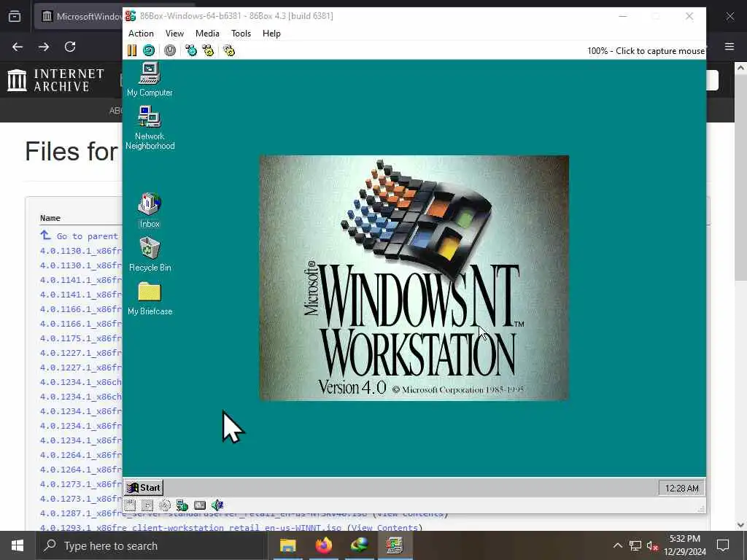Click the Windows NT Start button
Screen dimensions: 747x560
coord(144,488)
